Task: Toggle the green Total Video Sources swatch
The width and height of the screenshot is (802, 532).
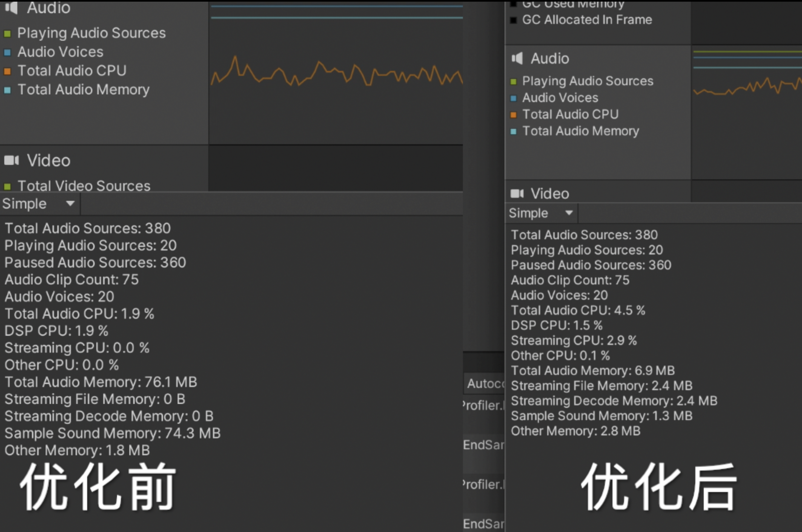Action: click(7, 186)
